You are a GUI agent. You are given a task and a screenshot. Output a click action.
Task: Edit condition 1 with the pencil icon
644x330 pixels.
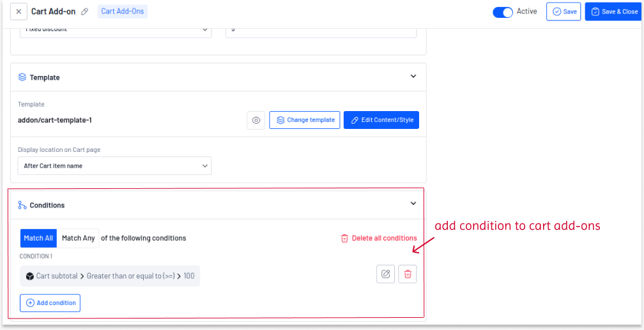(x=386, y=274)
